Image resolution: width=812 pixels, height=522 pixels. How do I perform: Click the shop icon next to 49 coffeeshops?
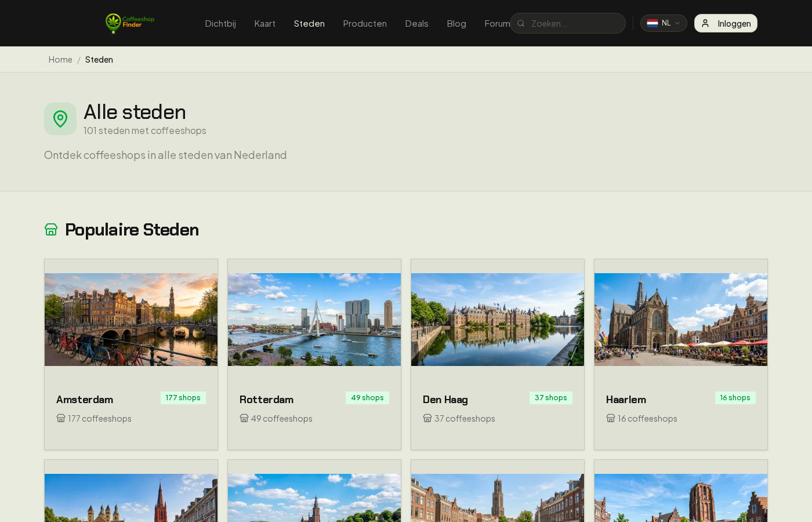(244, 418)
